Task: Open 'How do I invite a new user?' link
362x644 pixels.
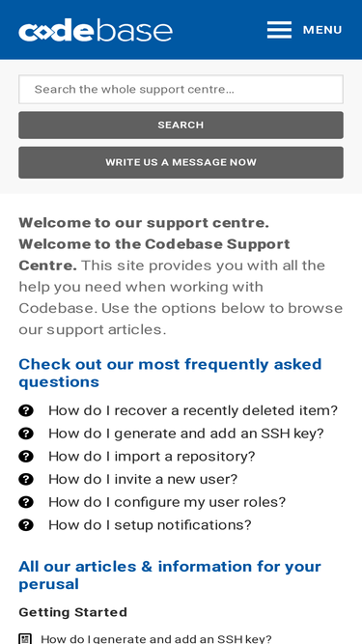Action: (x=143, y=479)
